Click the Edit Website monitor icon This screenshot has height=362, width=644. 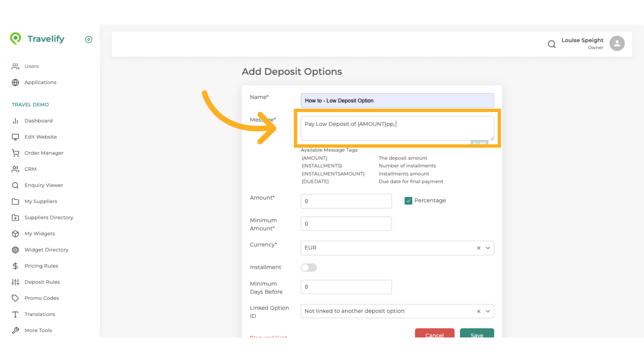15,137
